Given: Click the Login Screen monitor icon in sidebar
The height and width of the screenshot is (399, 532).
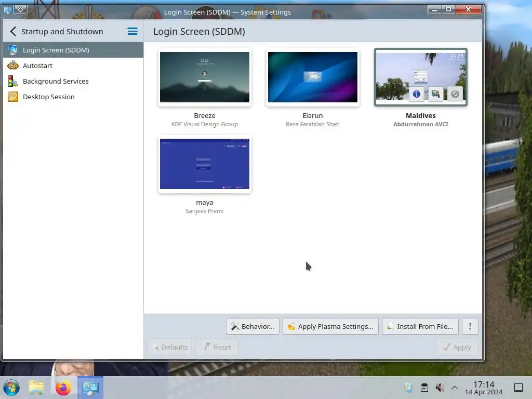Looking at the screenshot, I should coord(13,50).
